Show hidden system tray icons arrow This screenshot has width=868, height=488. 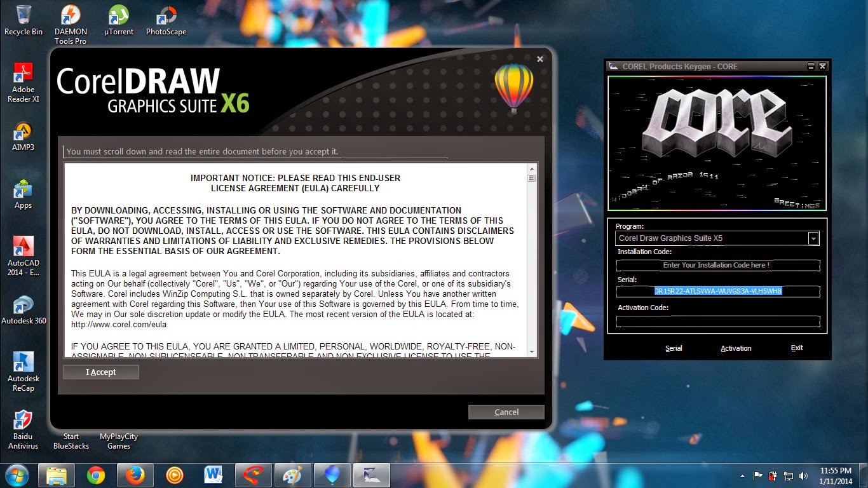(742, 476)
